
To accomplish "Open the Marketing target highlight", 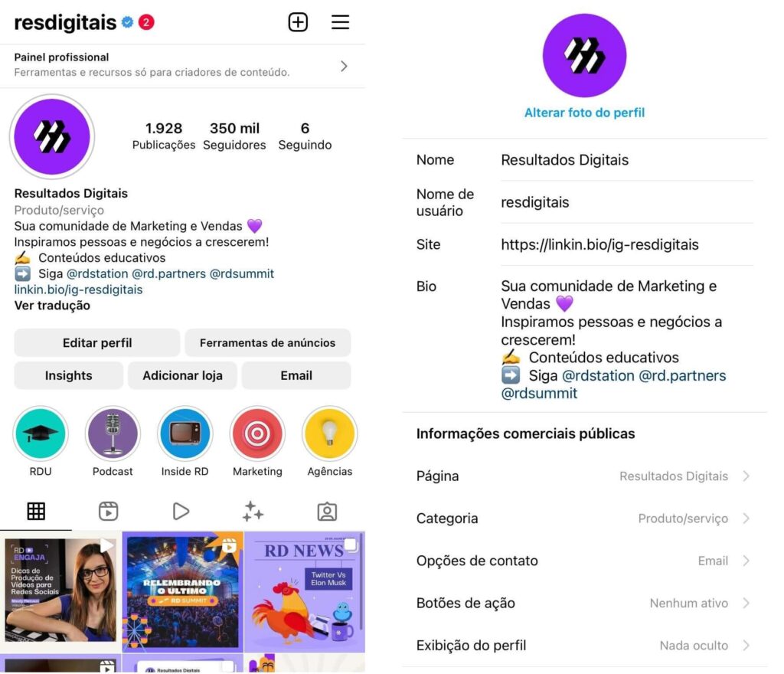I will (x=257, y=433).
